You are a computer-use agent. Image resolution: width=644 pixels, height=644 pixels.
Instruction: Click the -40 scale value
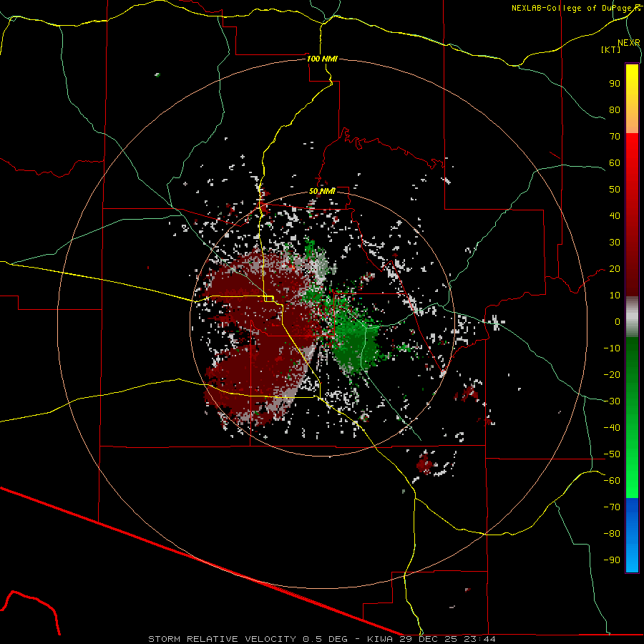point(612,428)
